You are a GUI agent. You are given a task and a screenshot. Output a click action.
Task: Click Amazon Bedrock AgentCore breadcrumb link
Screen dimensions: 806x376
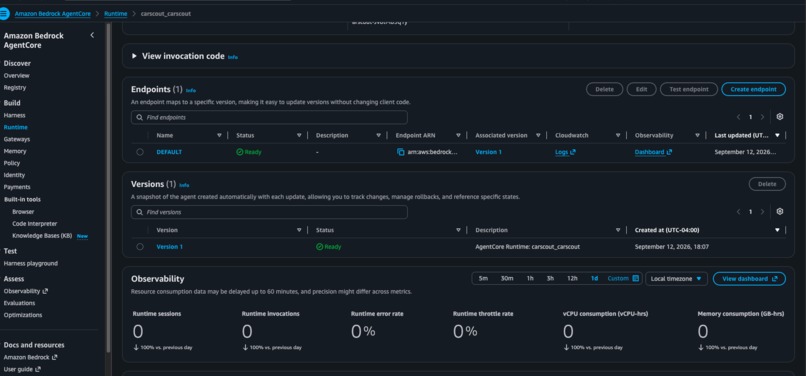pos(52,14)
